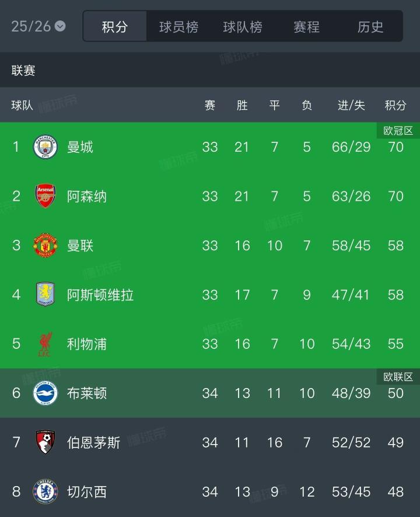Switch to the 球队榜 tab
Viewport: 420px width, 517px height.
point(243,27)
